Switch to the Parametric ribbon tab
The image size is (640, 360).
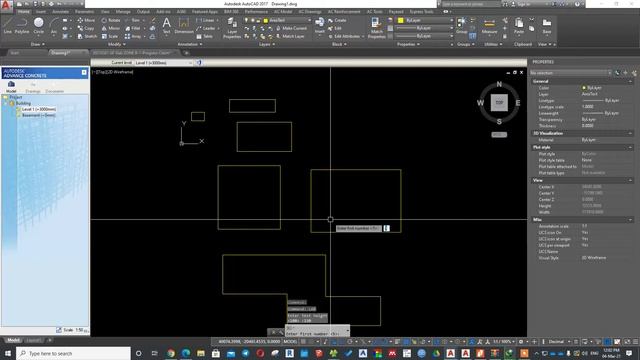click(x=84, y=11)
